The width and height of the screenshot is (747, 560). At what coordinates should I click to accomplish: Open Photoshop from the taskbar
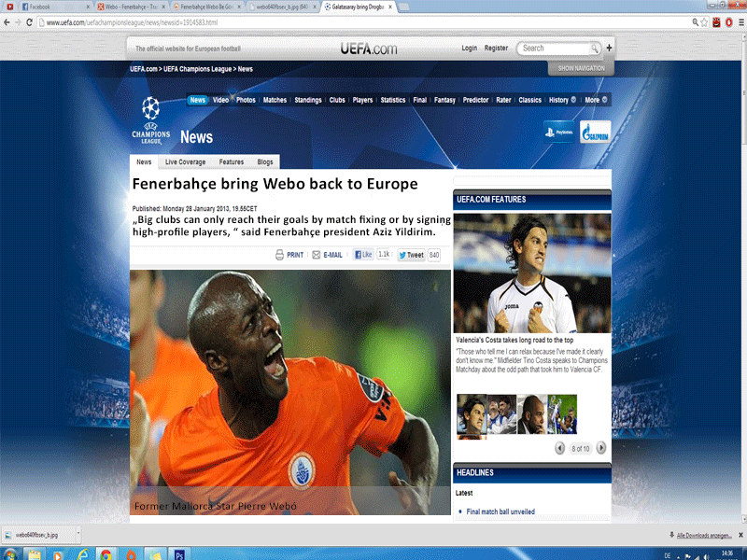[179, 554]
